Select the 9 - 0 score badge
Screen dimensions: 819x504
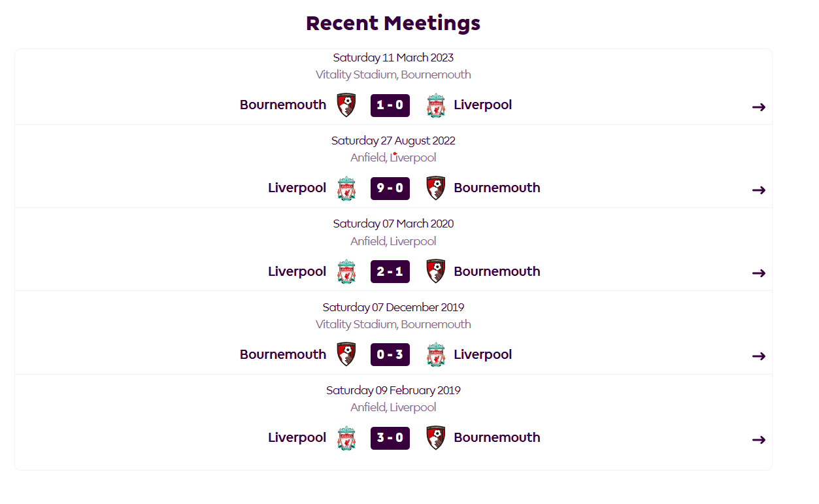click(x=390, y=188)
